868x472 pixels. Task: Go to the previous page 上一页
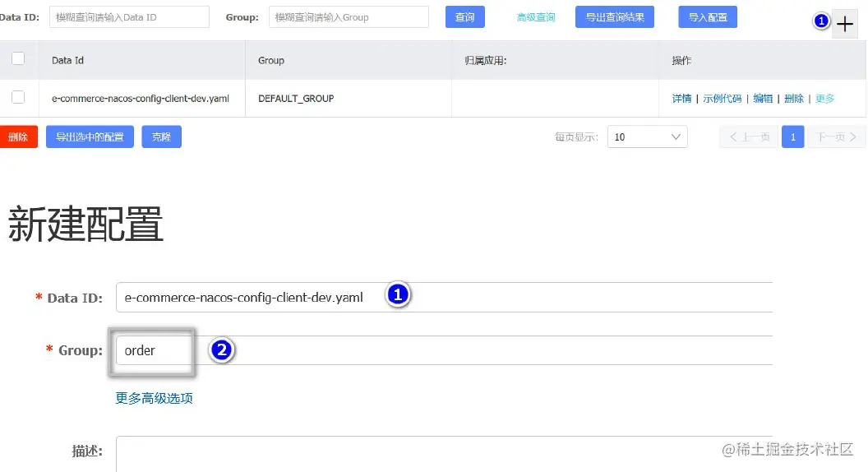[x=749, y=137]
